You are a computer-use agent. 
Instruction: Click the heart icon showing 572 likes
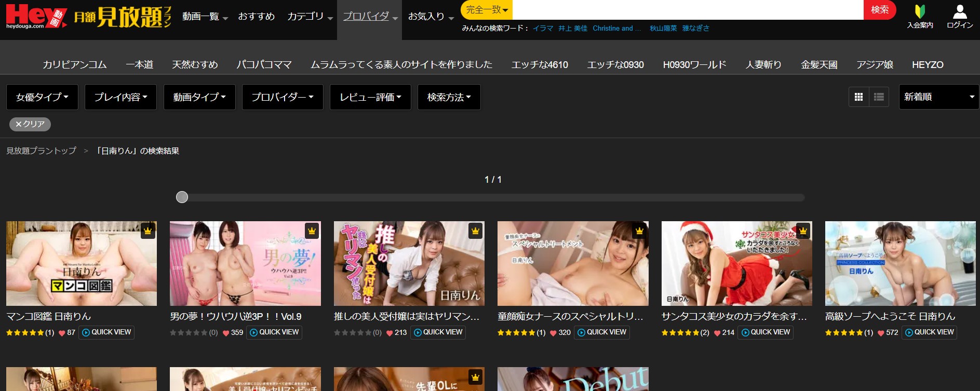[881, 333]
